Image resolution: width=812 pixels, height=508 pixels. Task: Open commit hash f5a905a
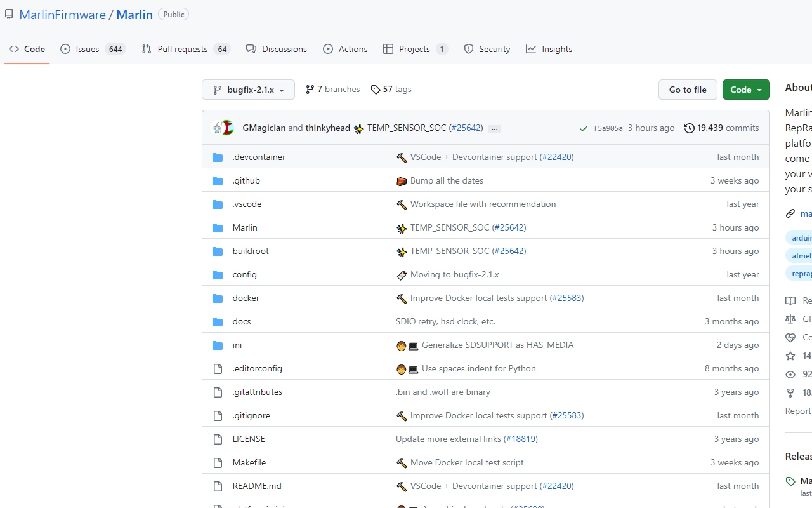pos(608,128)
